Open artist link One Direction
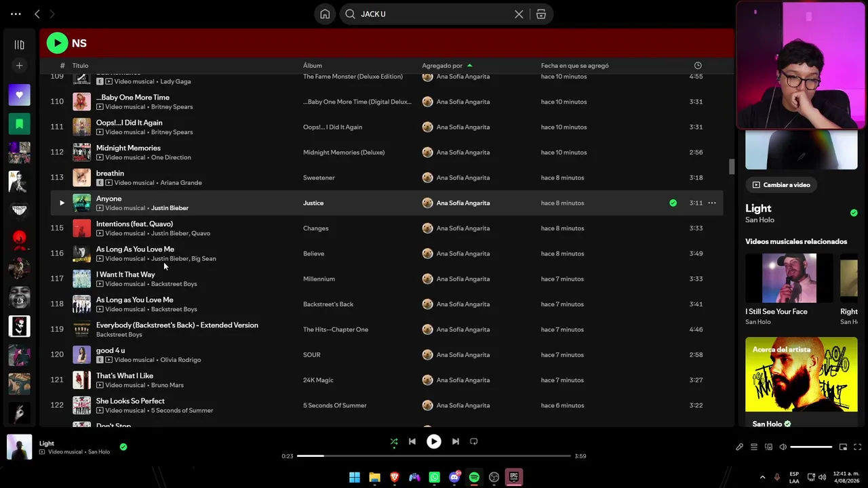Image resolution: width=868 pixels, height=488 pixels. [171, 157]
